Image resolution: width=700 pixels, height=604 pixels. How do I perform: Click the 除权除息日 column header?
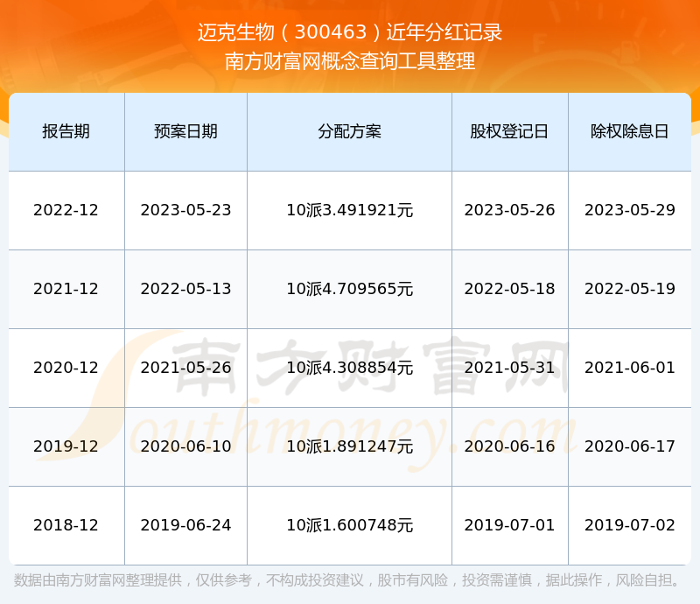(x=629, y=131)
